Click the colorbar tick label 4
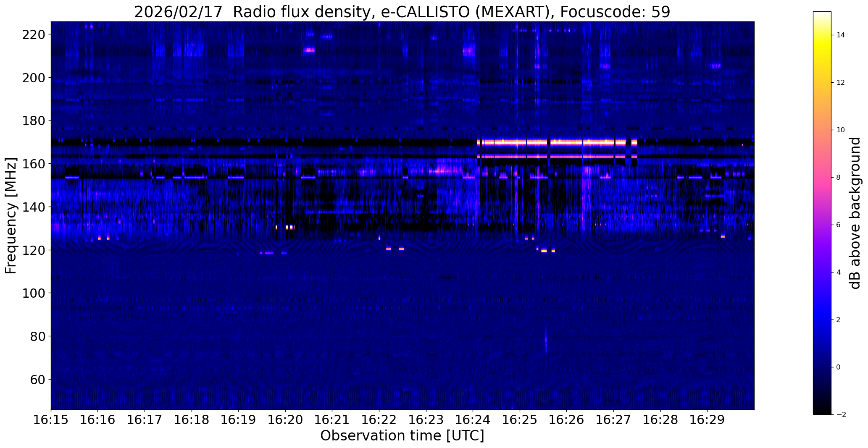868x448 pixels. tap(838, 272)
